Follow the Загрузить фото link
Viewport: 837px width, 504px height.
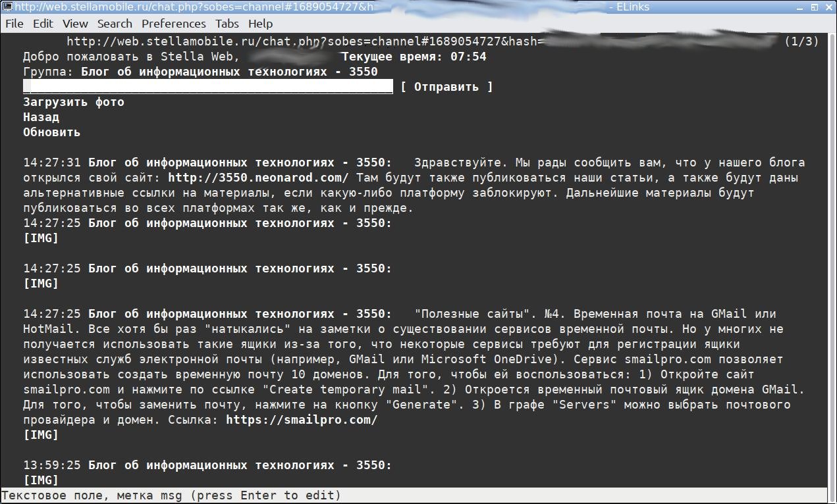(x=73, y=102)
